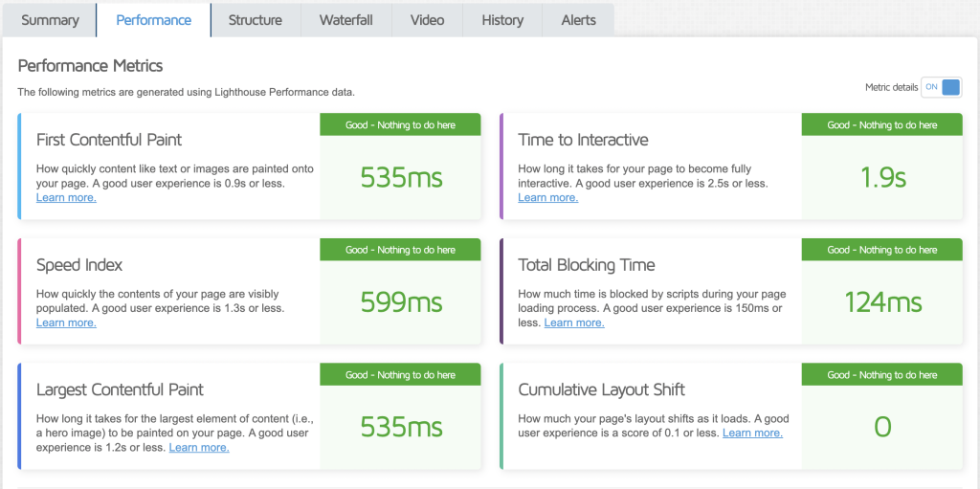The height and width of the screenshot is (489, 980).
Task: Open Learn more for Largest Contentful Paint
Action: [199, 448]
